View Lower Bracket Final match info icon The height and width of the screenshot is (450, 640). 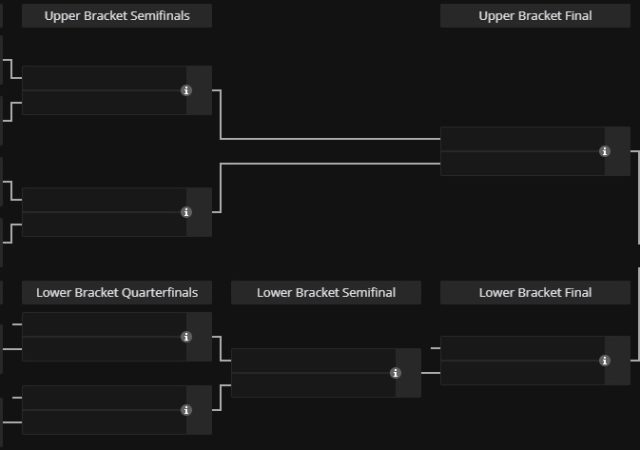click(x=604, y=360)
